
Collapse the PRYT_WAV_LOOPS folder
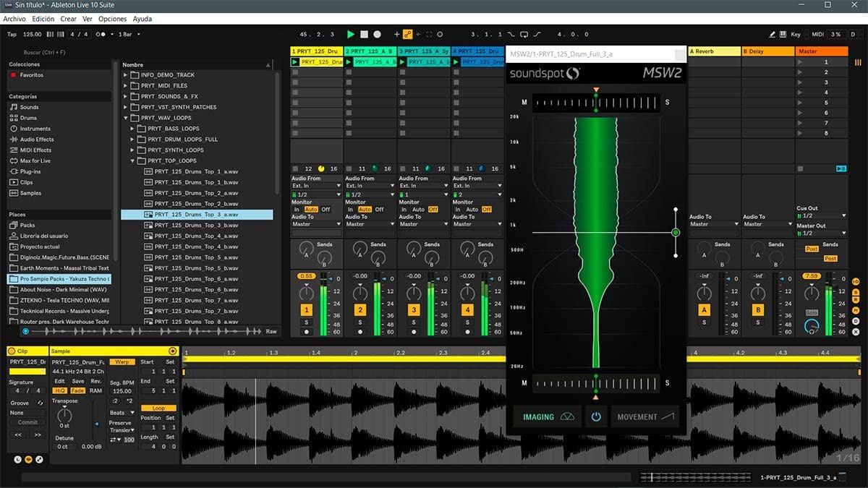pyautogui.click(x=126, y=118)
